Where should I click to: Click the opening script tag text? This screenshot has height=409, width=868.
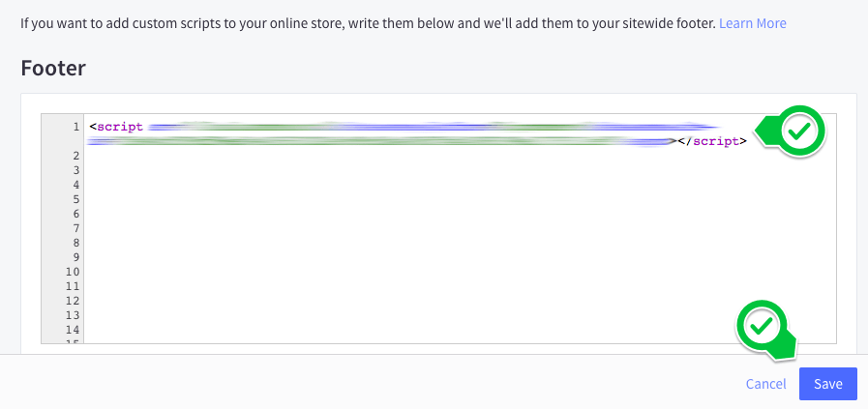(x=116, y=127)
